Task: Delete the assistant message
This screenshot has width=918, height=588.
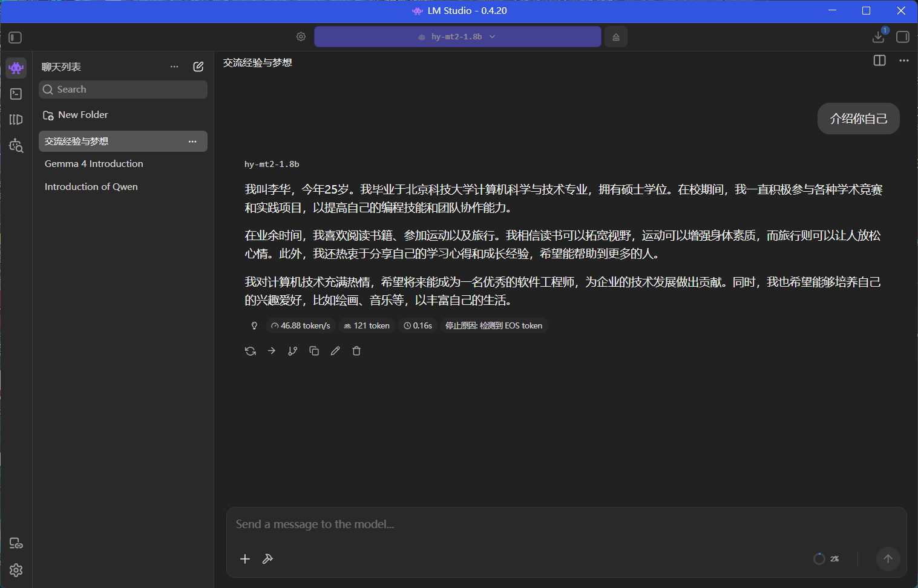Action: point(356,351)
